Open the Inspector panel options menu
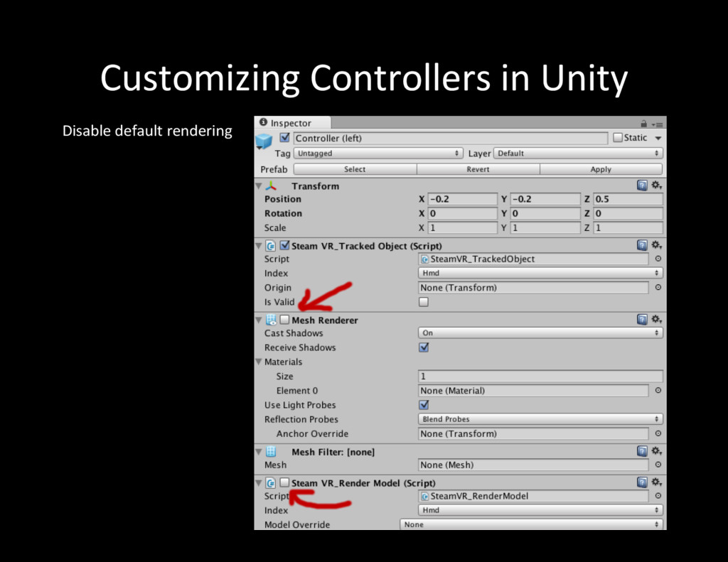This screenshot has height=562, width=728. pos(657,124)
